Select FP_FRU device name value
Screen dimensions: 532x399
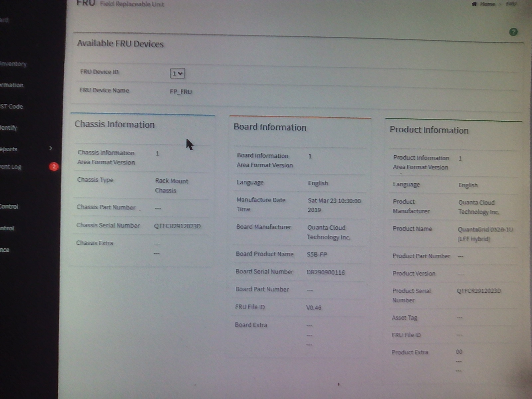pos(181,92)
